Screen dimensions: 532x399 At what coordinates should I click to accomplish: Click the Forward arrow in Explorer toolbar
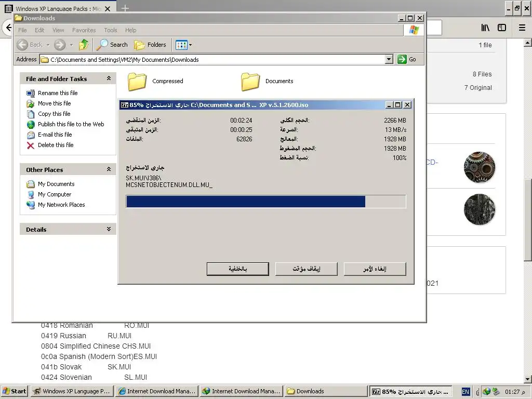(60, 45)
